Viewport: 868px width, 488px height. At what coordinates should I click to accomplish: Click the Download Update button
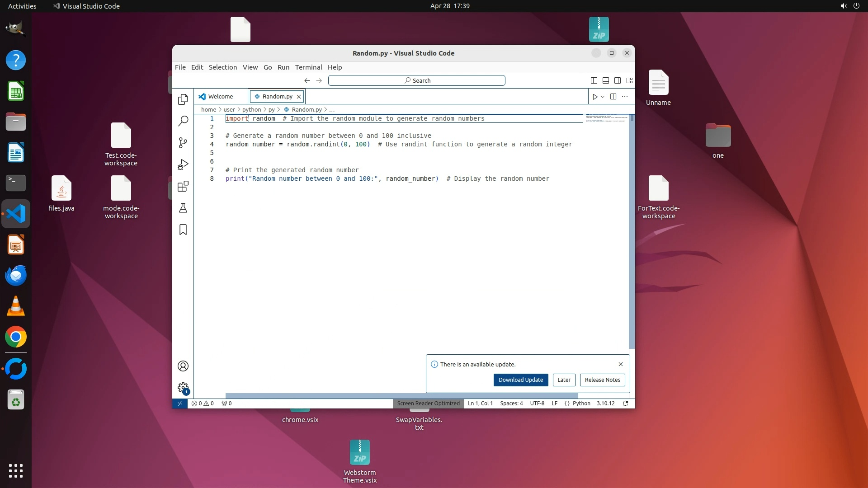click(521, 380)
